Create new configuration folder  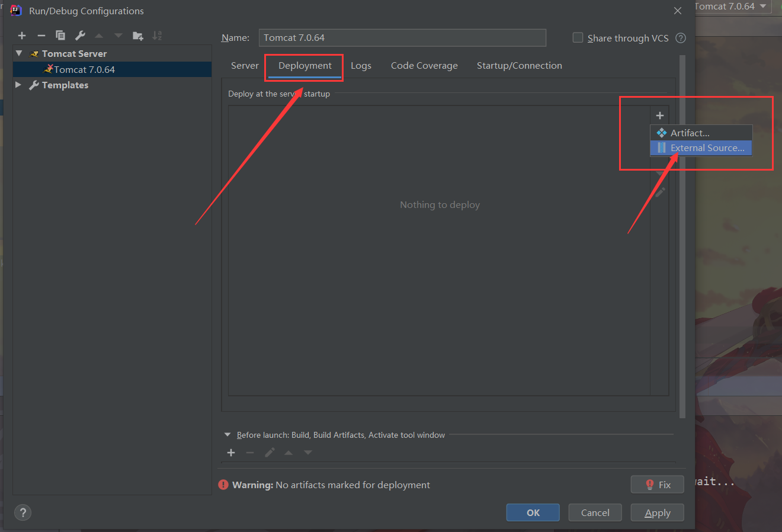tap(138, 36)
